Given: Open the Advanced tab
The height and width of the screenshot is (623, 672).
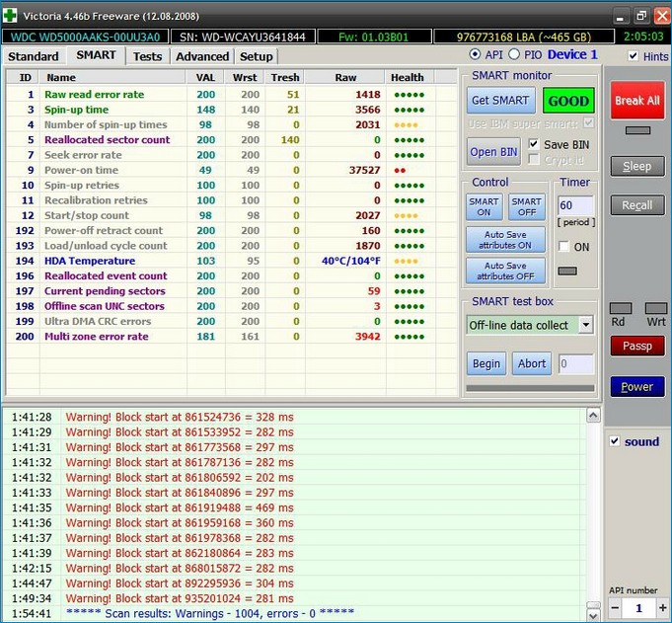Looking at the screenshot, I should pyautogui.click(x=202, y=56).
